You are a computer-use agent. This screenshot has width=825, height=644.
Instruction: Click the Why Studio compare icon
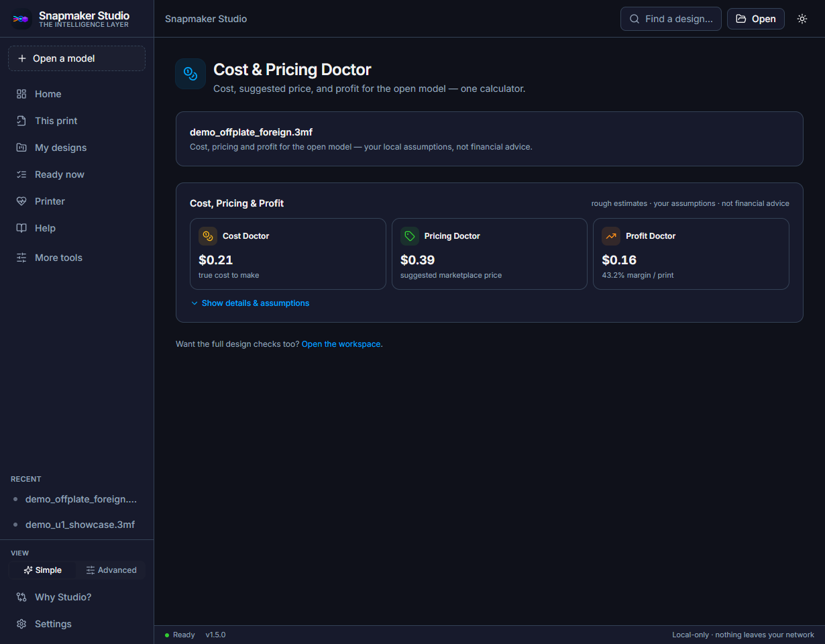[x=21, y=597]
